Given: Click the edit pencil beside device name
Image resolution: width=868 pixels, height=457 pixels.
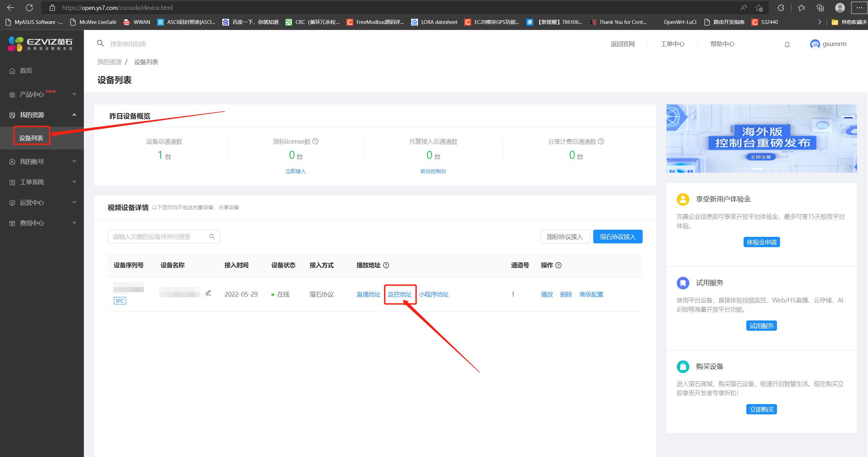Looking at the screenshot, I should (x=208, y=293).
